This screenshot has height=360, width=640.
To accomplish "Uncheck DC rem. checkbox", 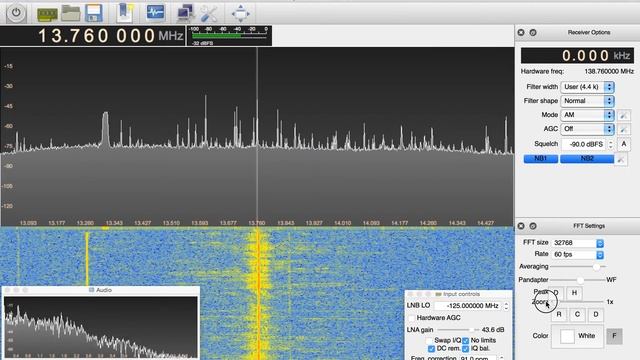I will coord(431,349).
